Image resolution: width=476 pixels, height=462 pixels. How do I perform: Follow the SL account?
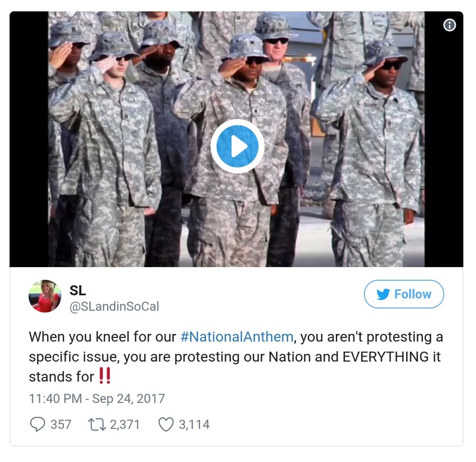coord(404,294)
